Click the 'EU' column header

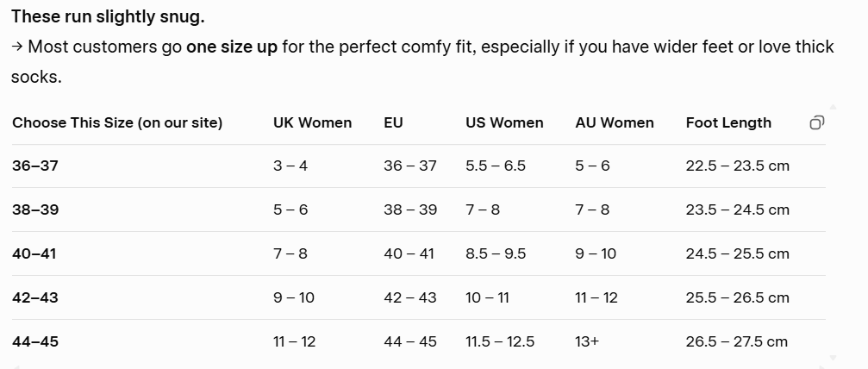pos(393,122)
